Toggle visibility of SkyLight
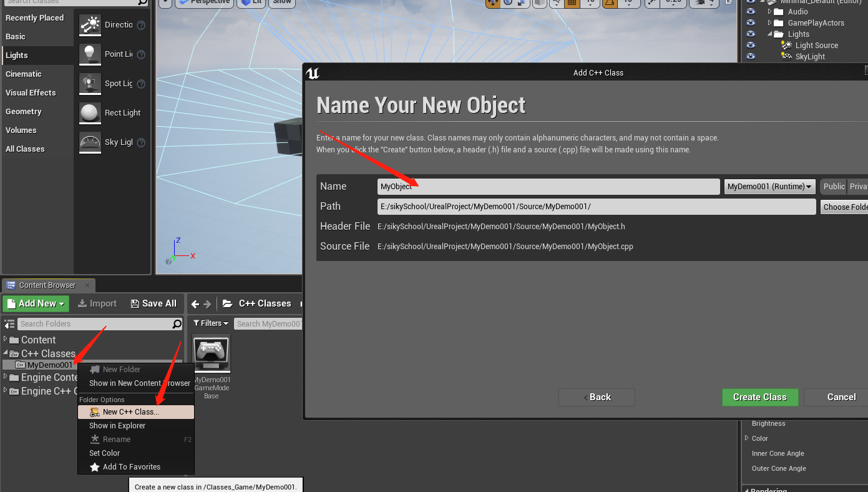The width and height of the screenshot is (868, 492). tap(751, 57)
